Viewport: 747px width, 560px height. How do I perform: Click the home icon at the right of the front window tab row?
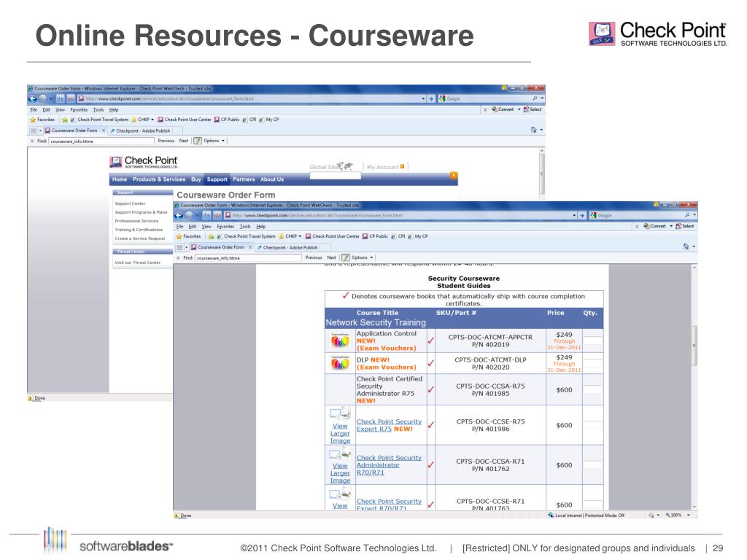tap(686, 246)
